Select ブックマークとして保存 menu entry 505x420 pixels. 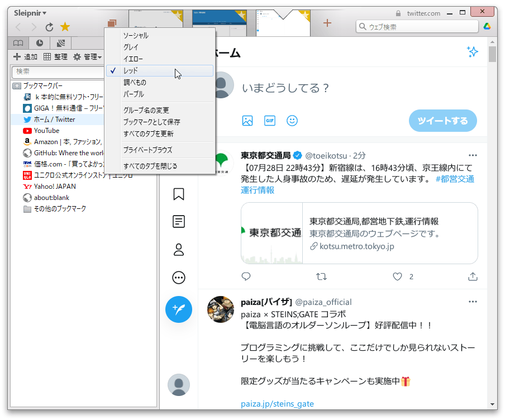[x=160, y=122]
